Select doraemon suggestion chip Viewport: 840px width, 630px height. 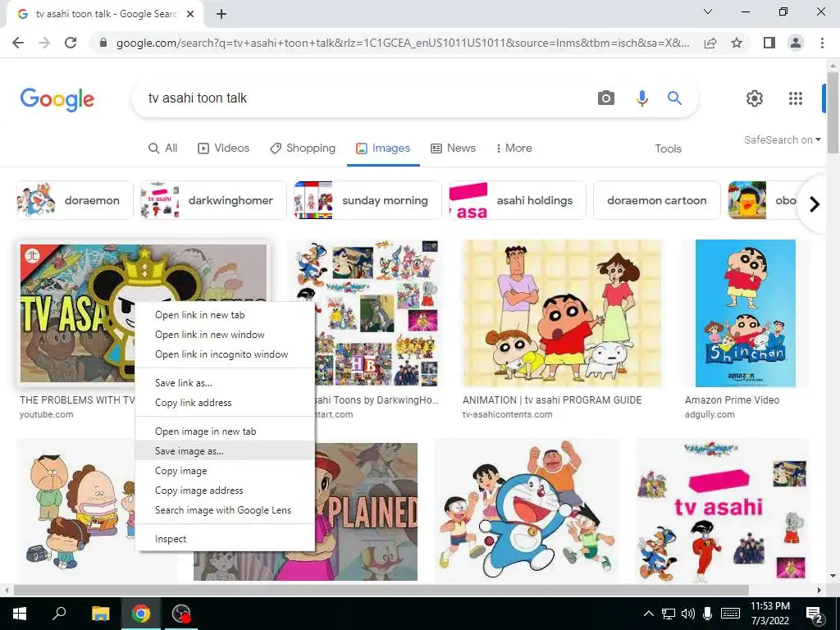[x=75, y=200]
